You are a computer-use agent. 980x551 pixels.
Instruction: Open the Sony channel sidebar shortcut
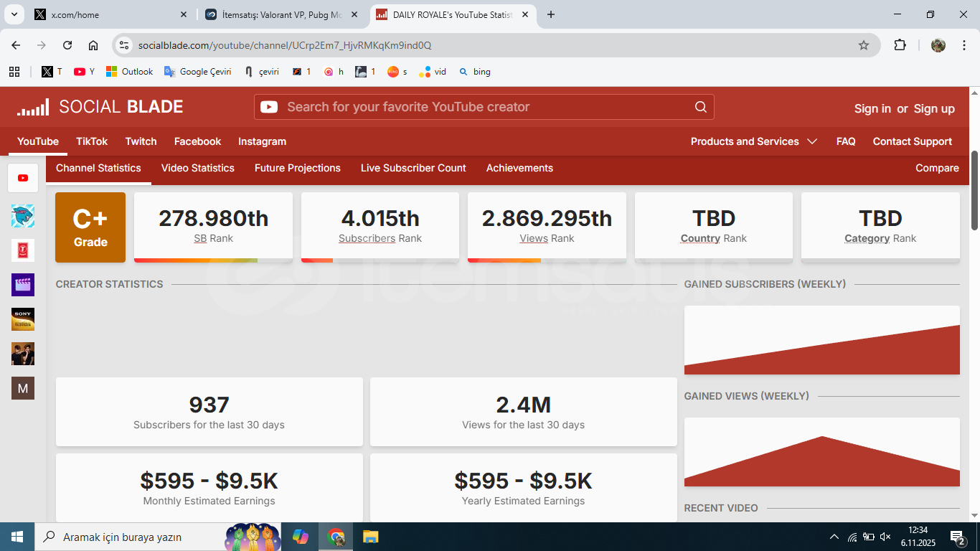(x=23, y=319)
